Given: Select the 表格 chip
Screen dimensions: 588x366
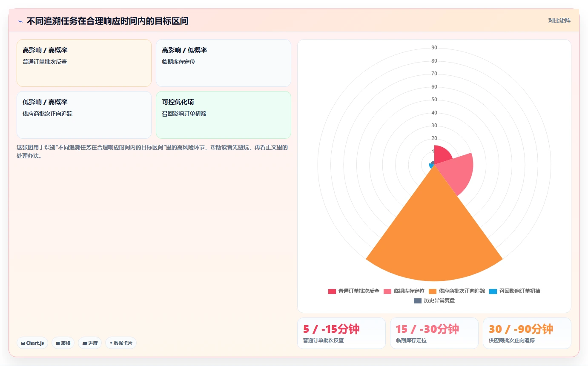Looking at the screenshot, I should (63, 343).
